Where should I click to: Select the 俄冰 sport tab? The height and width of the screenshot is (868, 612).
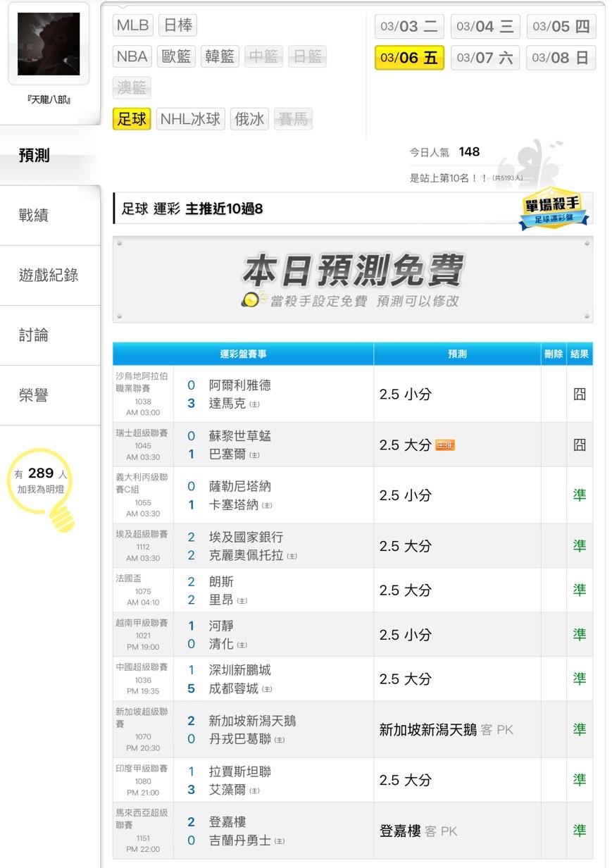[249, 118]
